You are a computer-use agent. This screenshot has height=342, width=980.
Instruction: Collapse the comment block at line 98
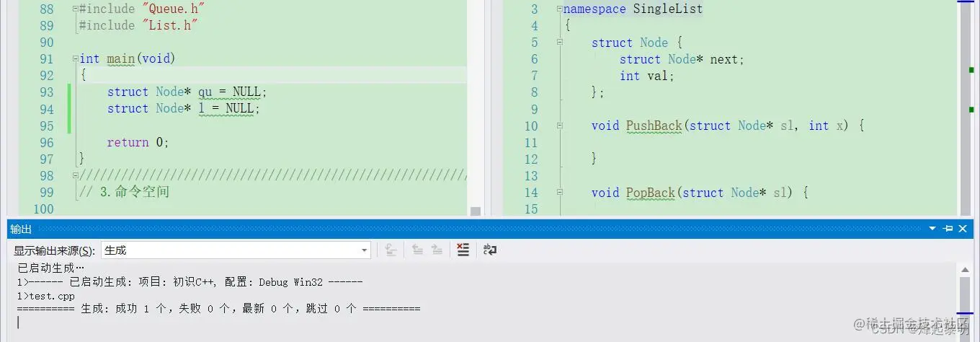(76, 176)
